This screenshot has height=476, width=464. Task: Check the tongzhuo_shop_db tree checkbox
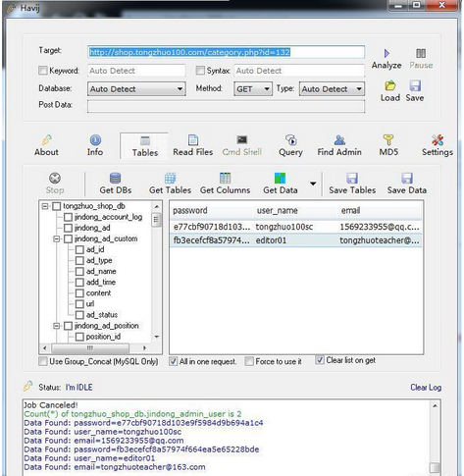click(57, 206)
